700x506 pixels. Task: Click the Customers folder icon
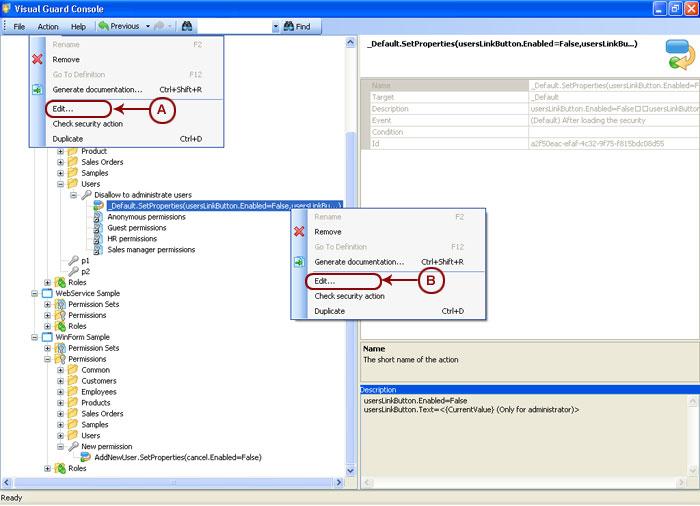coord(72,381)
